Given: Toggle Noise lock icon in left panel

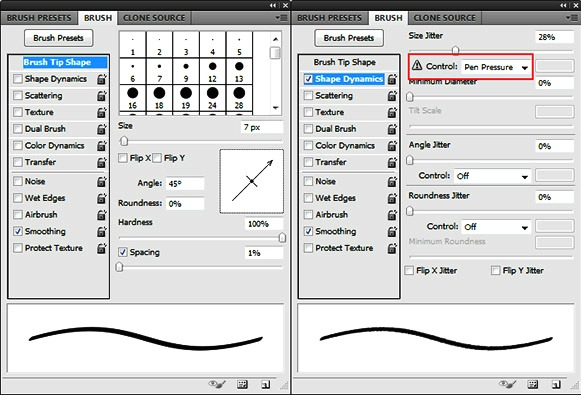Looking at the screenshot, I should [102, 182].
